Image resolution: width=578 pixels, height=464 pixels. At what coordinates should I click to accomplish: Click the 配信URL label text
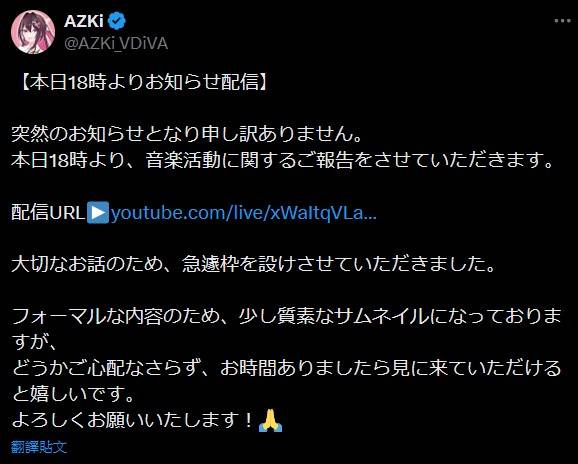pos(48,213)
